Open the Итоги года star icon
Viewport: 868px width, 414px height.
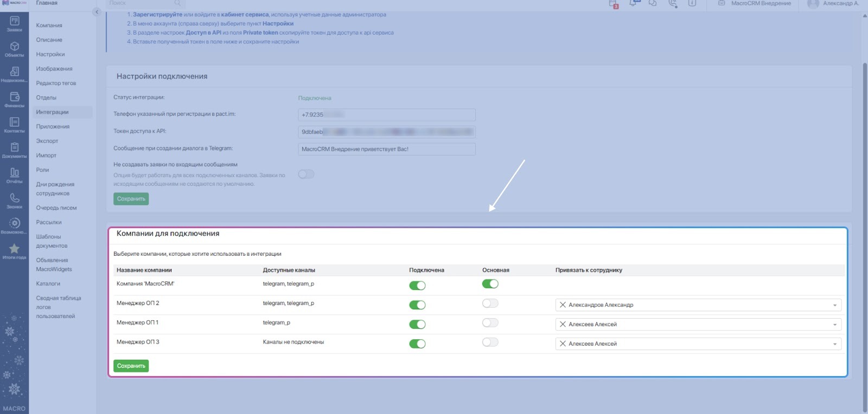point(14,251)
